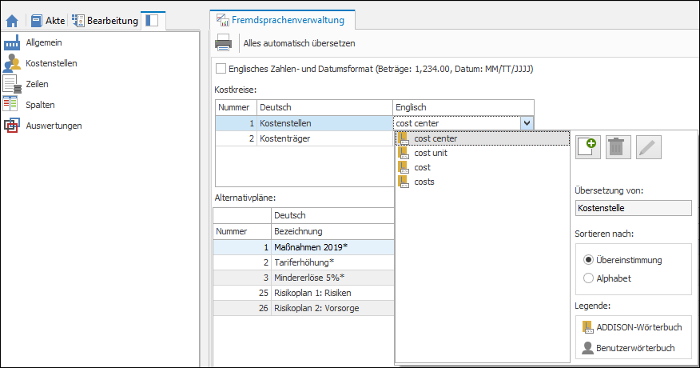Select the Alphabet sort option
This screenshot has width=700, height=368.
coord(588,278)
